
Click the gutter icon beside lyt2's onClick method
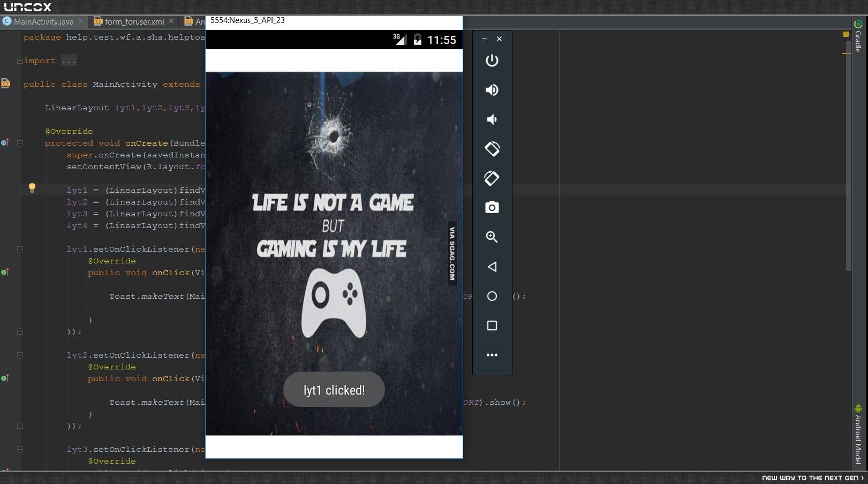click(x=5, y=378)
